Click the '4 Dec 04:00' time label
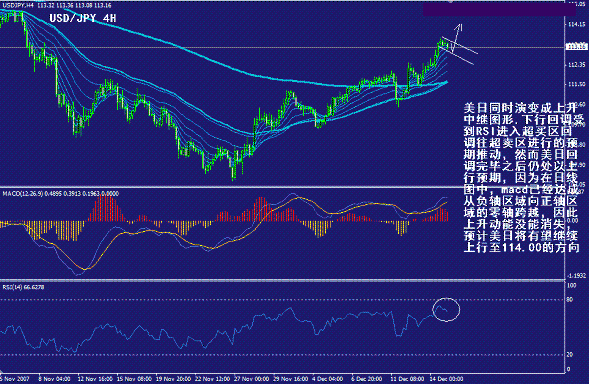 (328, 379)
